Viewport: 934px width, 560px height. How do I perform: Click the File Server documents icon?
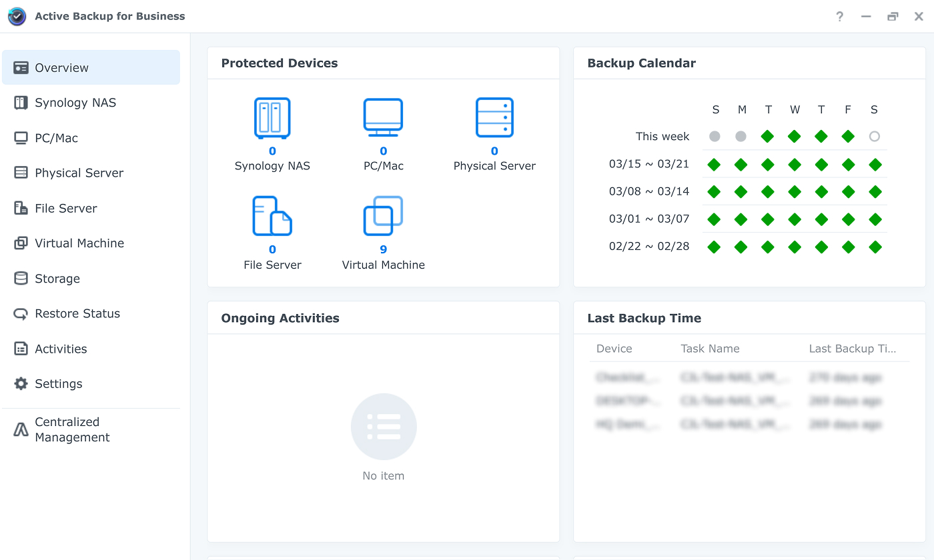[272, 216]
